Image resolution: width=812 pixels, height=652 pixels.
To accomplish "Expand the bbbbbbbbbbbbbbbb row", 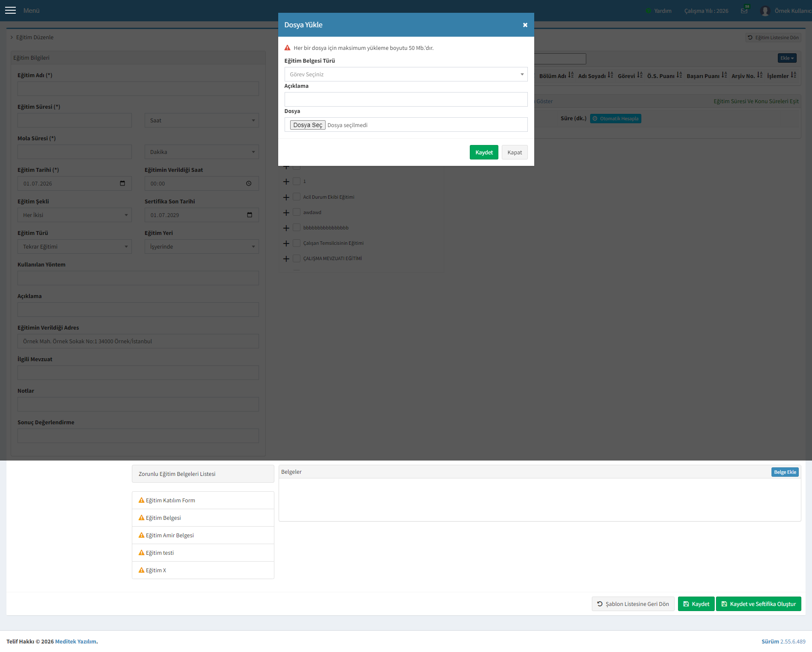I will tap(286, 228).
